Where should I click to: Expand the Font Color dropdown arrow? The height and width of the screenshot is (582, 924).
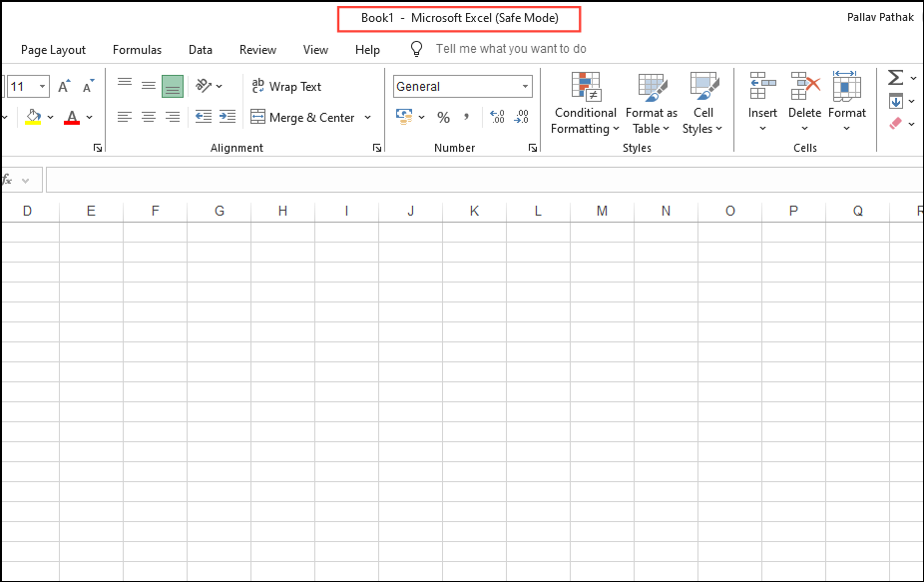[x=89, y=117]
